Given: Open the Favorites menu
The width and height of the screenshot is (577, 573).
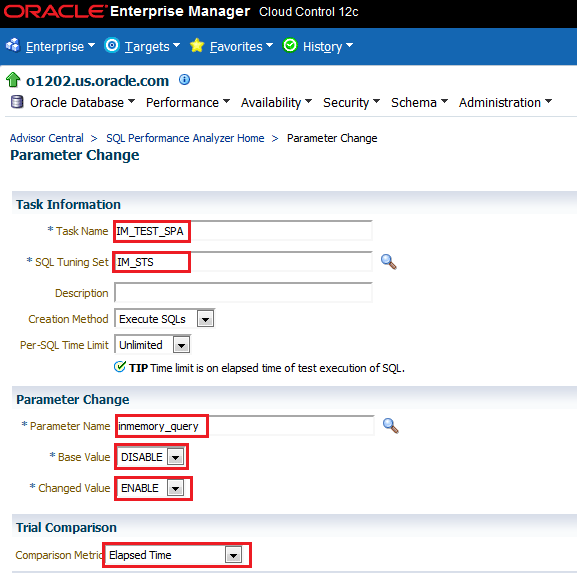Looking at the screenshot, I should [241, 46].
